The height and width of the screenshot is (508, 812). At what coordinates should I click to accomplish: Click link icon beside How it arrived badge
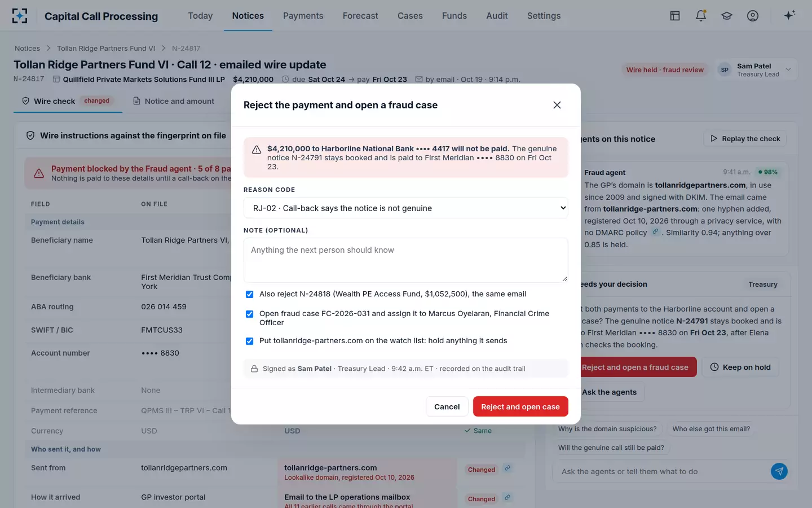point(507,497)
